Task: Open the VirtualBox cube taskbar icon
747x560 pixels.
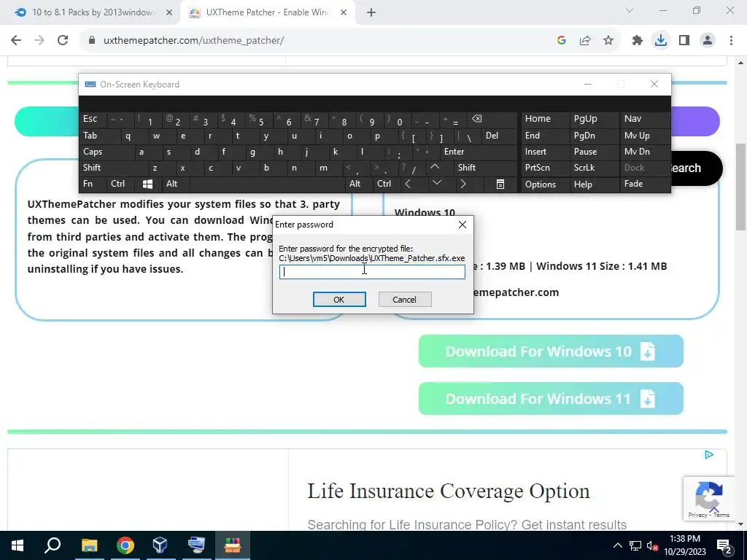Action: point(160,545)
